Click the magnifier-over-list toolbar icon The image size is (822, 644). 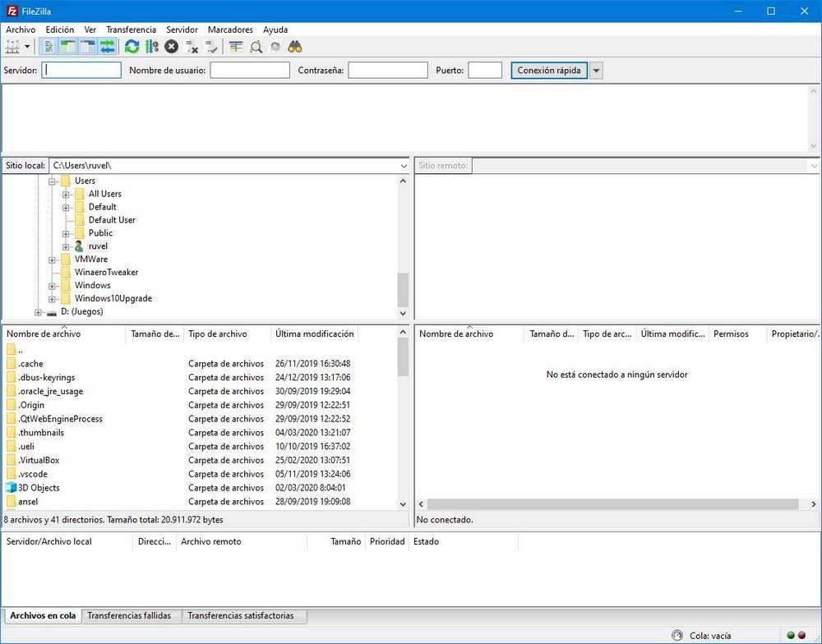click(x=256, y=47)
